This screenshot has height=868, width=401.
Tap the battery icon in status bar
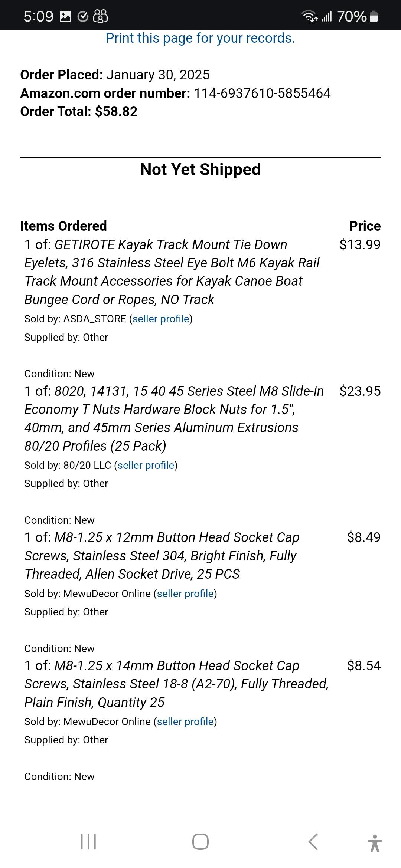(x=374, y=16)
